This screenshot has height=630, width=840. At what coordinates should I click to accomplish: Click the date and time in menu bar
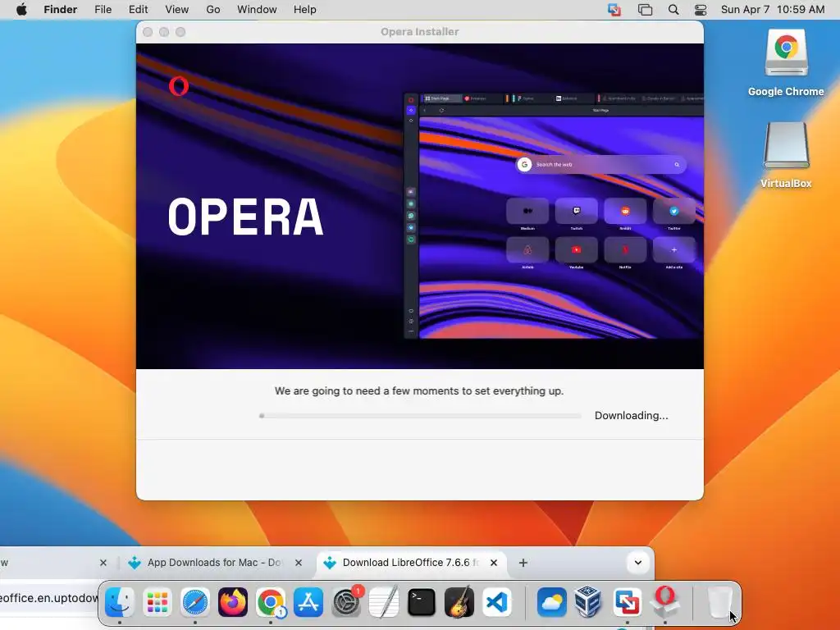point(773,10)
